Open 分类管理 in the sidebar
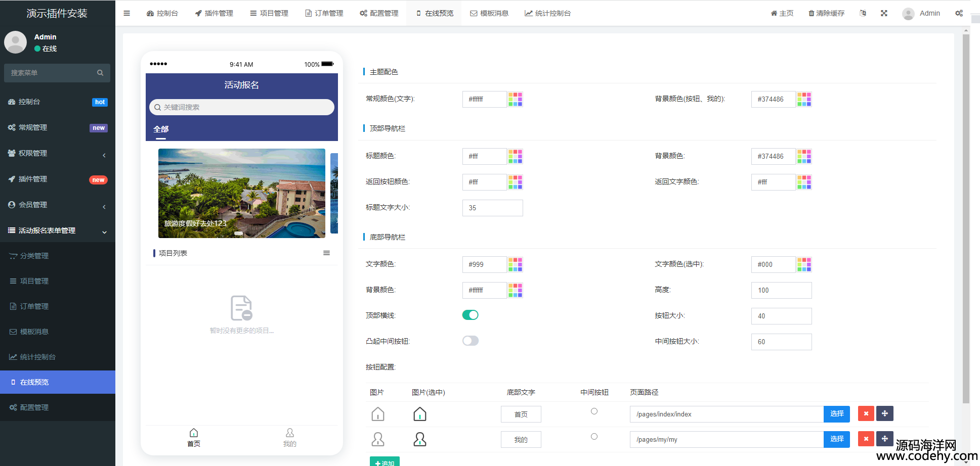Screen dimensions: 980x466 (x=34, y=256)
